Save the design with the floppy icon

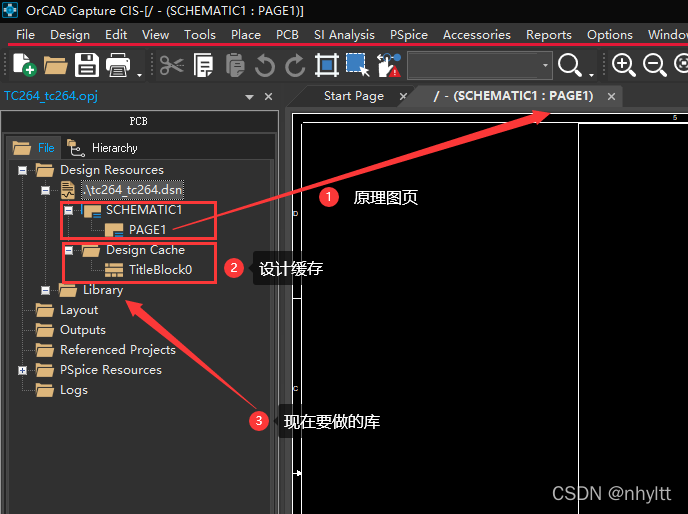pos(87,66)
